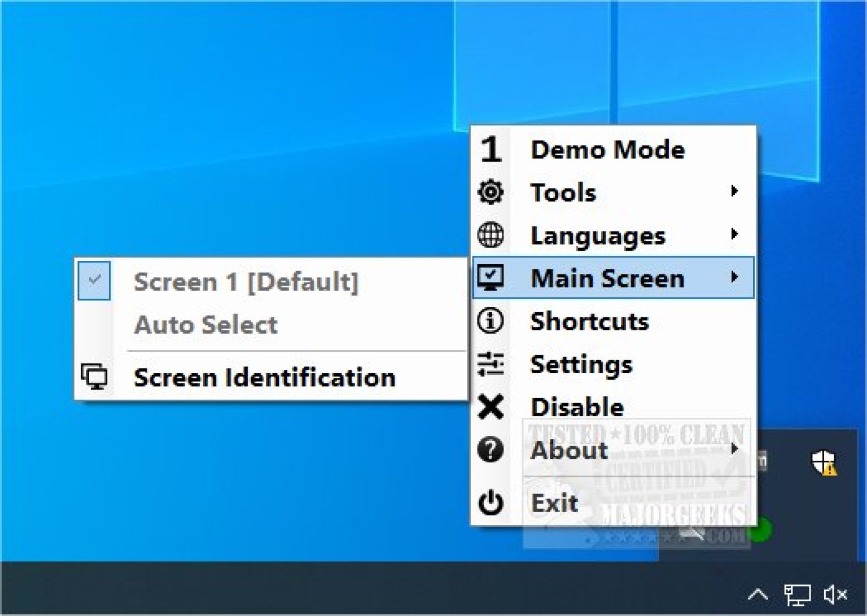Choose Demo Mode from menu
This screenshot has height=616, width=867.
tap(608, 150)
